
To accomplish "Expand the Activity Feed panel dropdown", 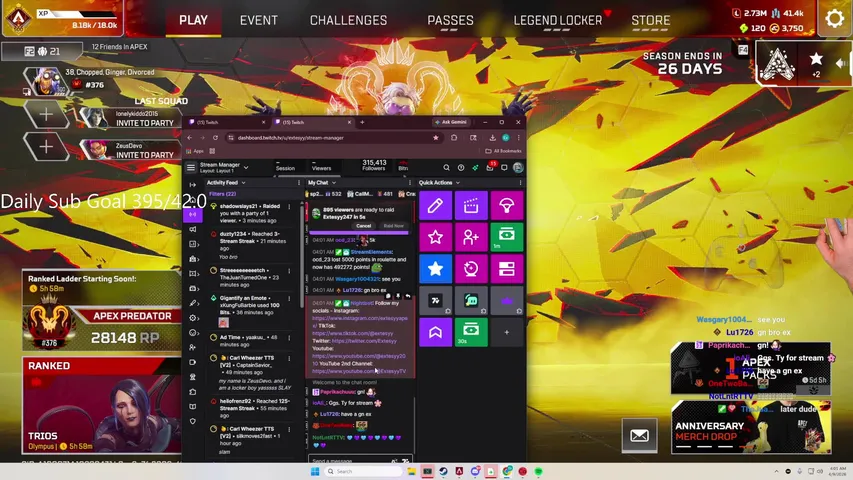I will tap(243, 183).
